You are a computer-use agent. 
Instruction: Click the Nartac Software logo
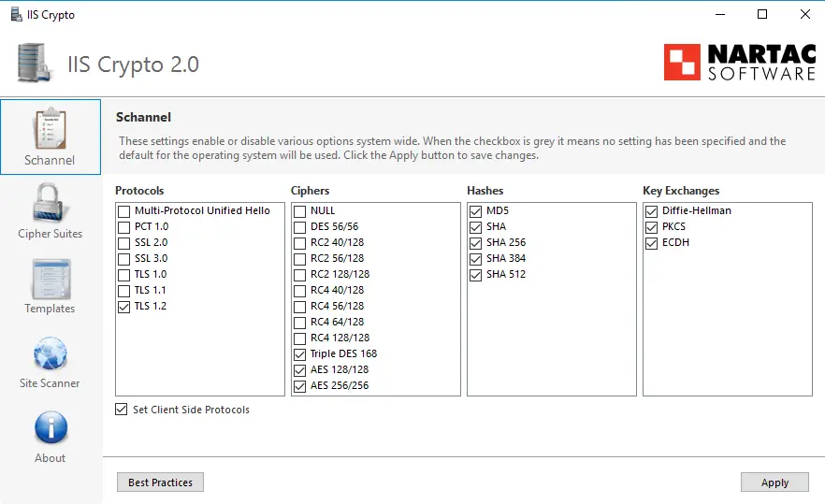pos(739,62)
